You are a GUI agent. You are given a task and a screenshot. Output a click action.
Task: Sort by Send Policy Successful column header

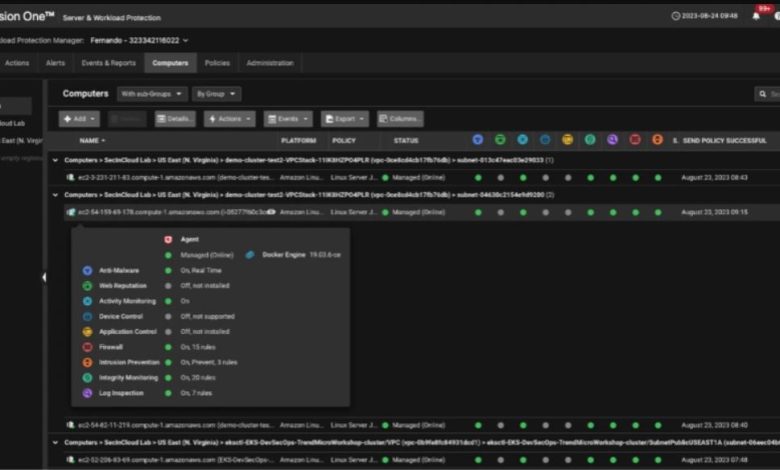(724, 141)
